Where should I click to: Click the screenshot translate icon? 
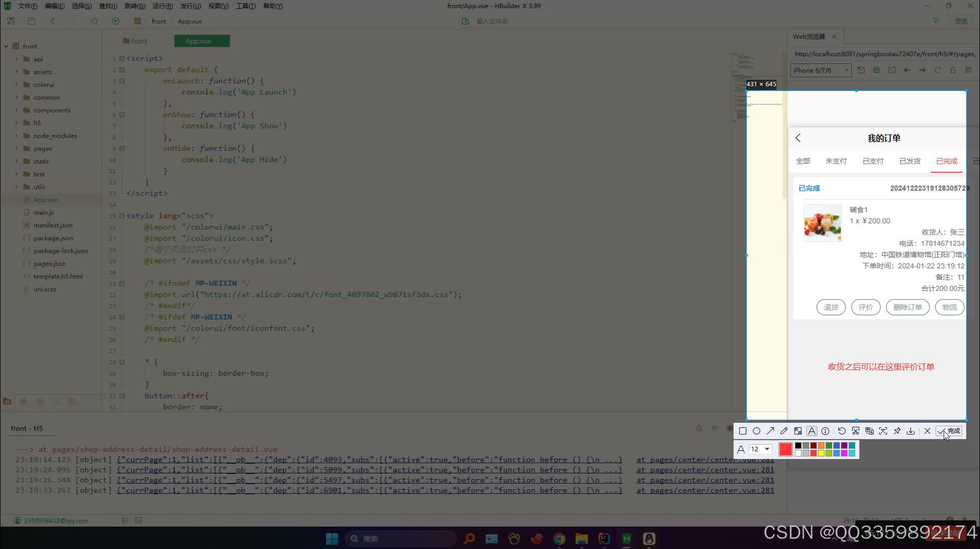[x=869, y=431]
